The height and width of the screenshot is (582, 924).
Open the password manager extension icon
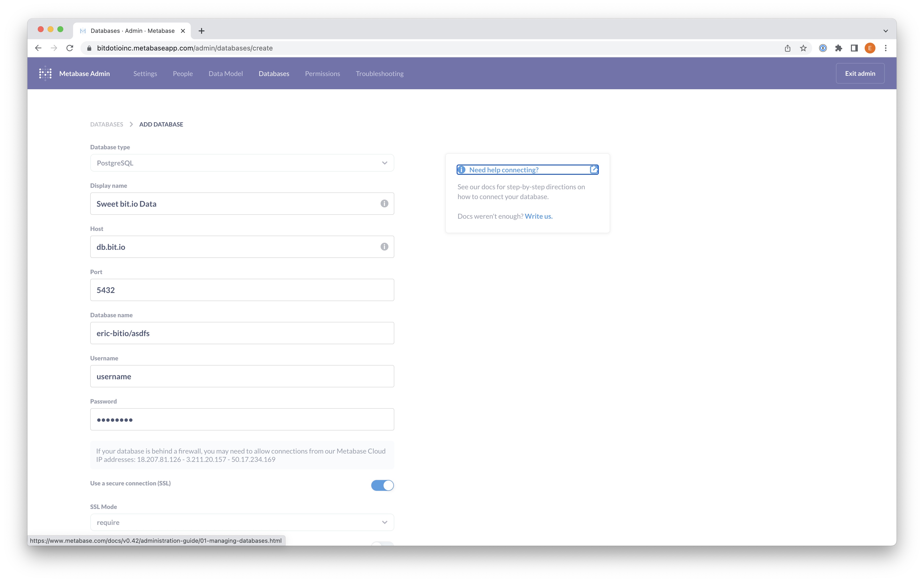point(823,48)
